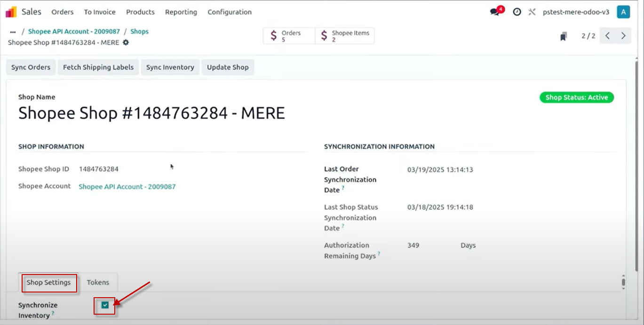Go to previous record arrow

[608, 36]
